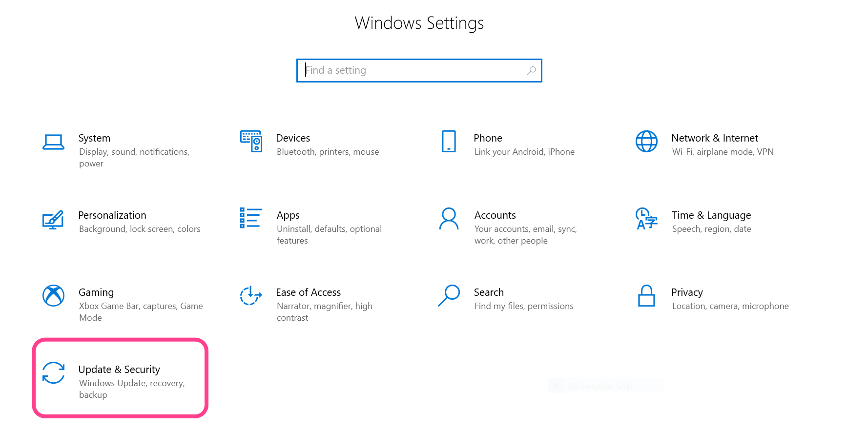Click inside the Find a setting field
Screen dimensions: 868x433
click(415, 71)
